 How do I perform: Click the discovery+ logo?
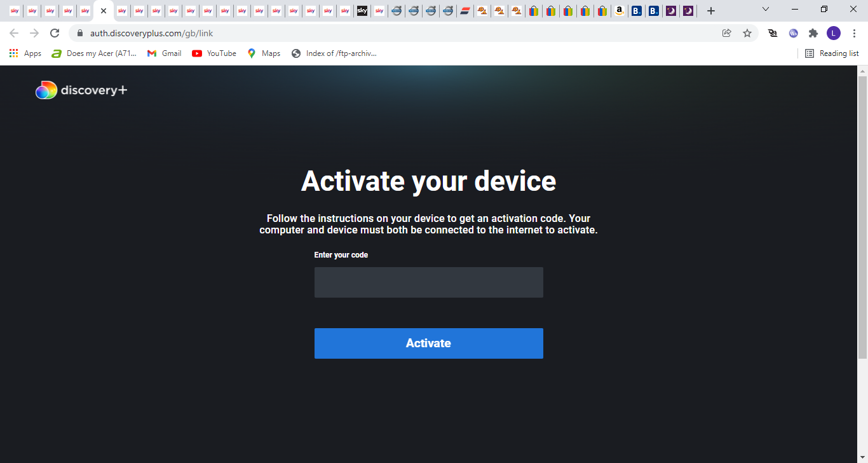pyautogui.click(x=81, y=90)
